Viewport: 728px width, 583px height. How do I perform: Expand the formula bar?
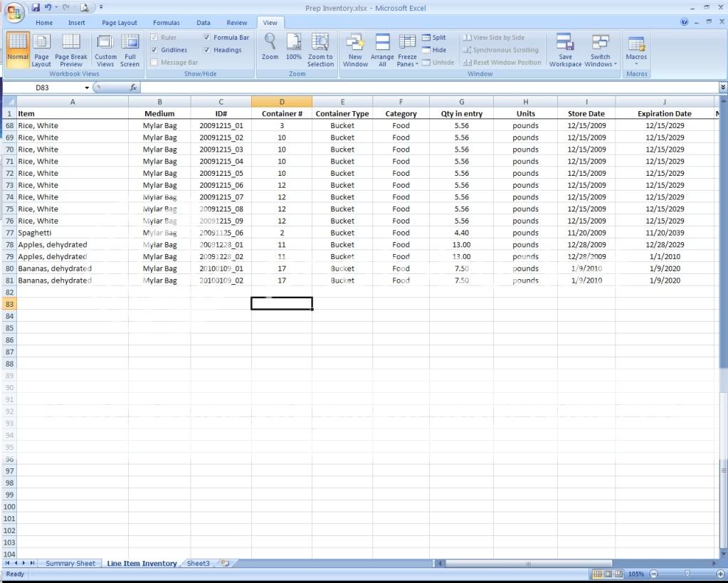[x=723, y=88]
